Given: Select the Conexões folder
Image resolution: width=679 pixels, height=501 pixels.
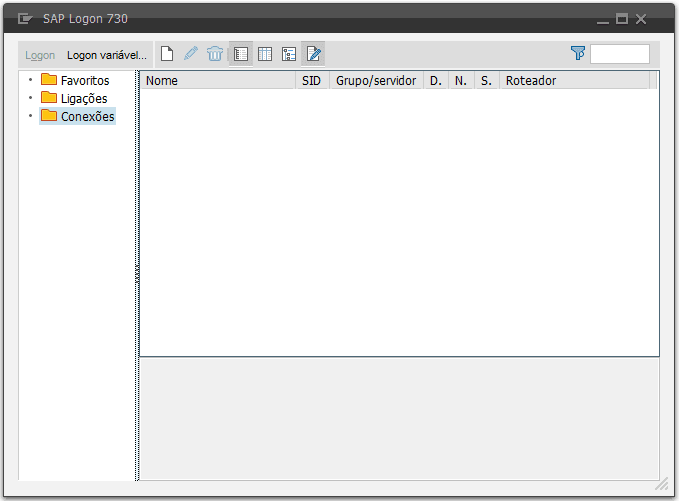Looking at the screenshot, I should click(87, 116).
